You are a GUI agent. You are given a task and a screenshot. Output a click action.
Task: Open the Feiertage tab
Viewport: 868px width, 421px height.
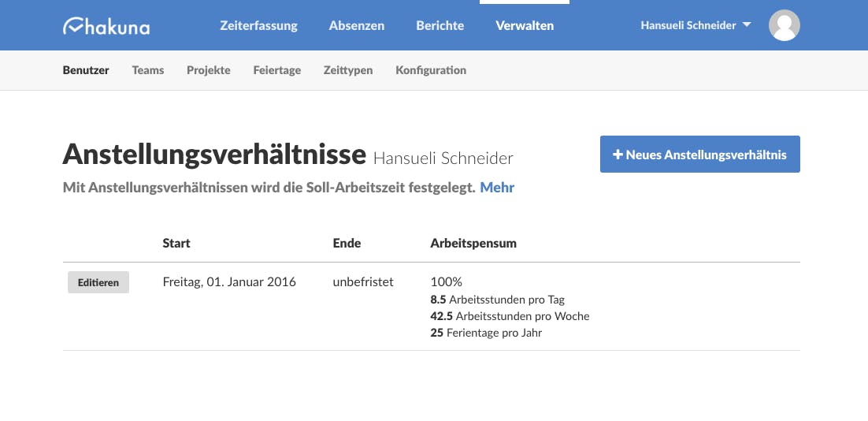[x=276, y=70]
